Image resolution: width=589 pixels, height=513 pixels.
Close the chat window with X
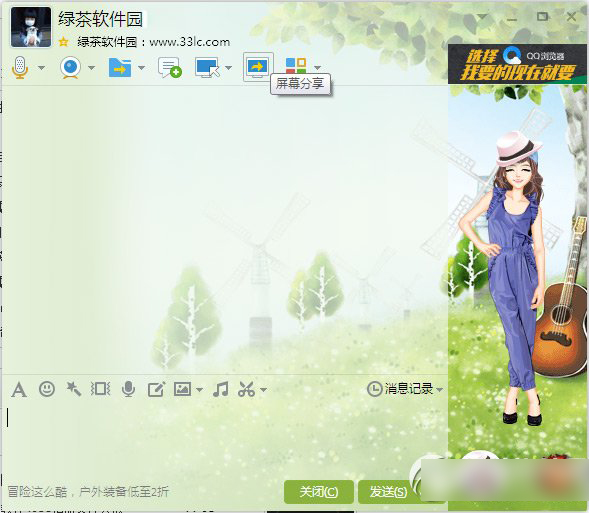tap(571, 17)
